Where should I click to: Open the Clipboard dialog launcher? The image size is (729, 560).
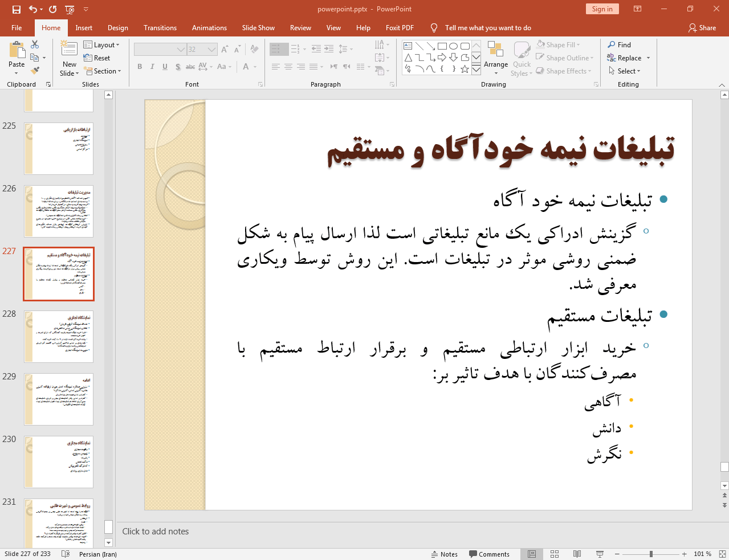(x=48, y=84)
